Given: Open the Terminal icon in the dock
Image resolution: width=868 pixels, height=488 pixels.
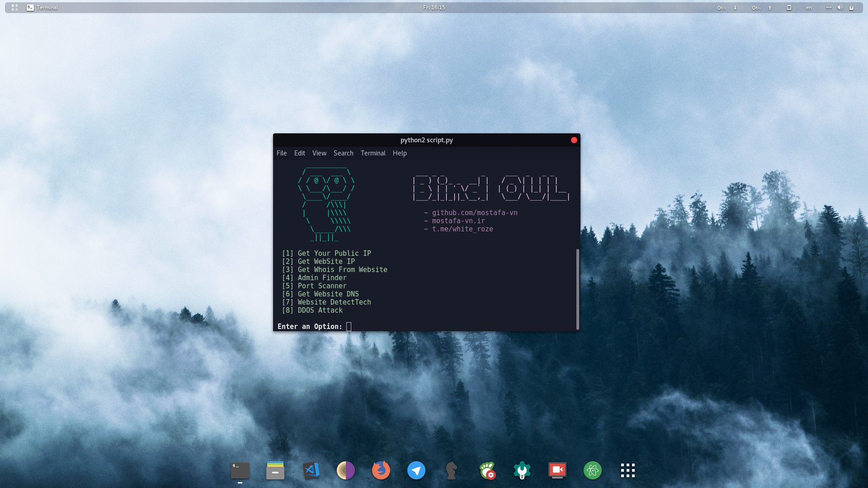Looking at the screenshot, I should [x=240, y=470].
